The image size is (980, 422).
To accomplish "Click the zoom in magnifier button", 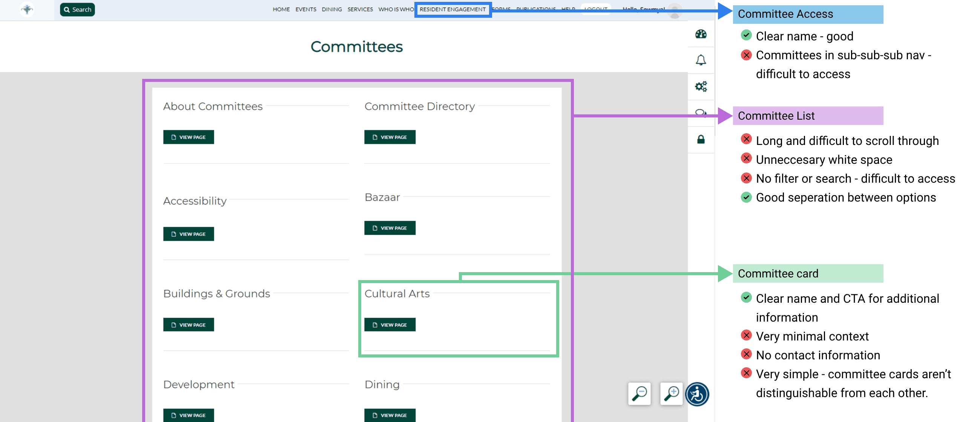I will 671,393.
